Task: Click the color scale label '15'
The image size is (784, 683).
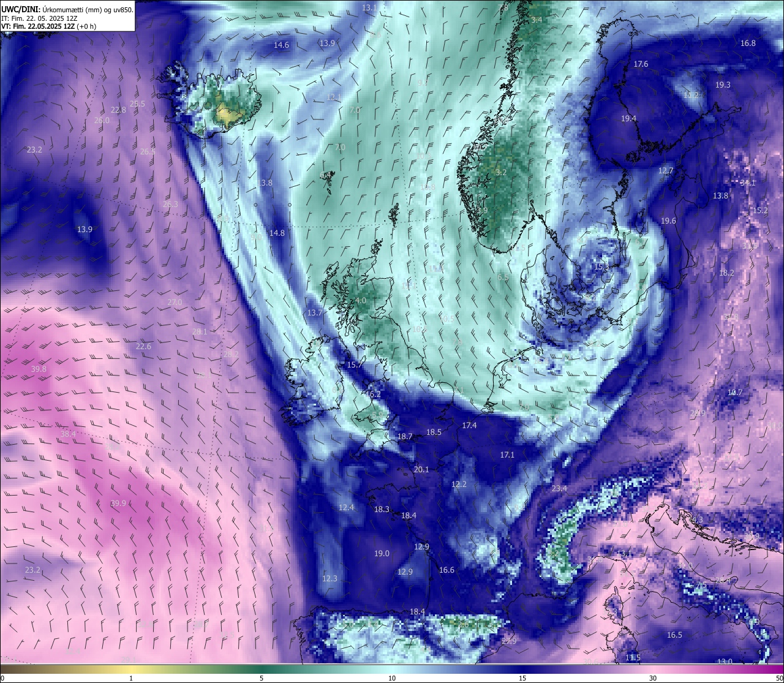Action: tap(522, 678)
